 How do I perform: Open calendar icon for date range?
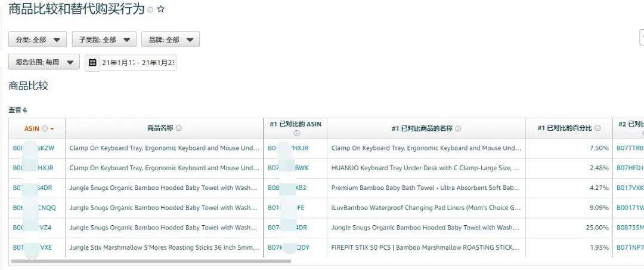tap(92, 63)
